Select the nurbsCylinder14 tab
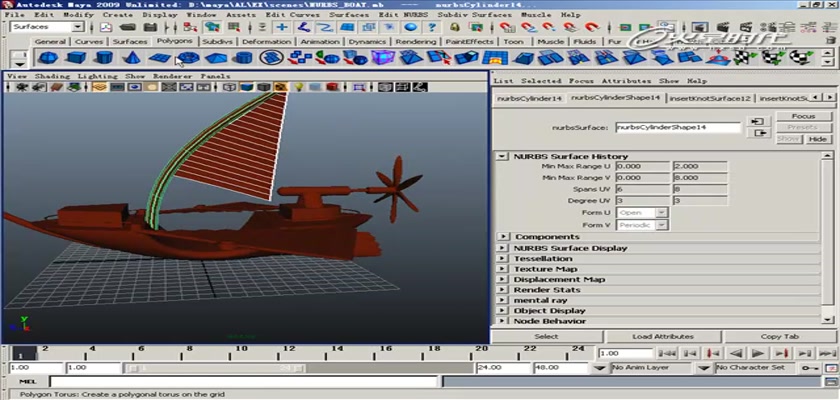The height and width of the screenshot is (400, 840). pyautogui.click(x=529, y=99)
